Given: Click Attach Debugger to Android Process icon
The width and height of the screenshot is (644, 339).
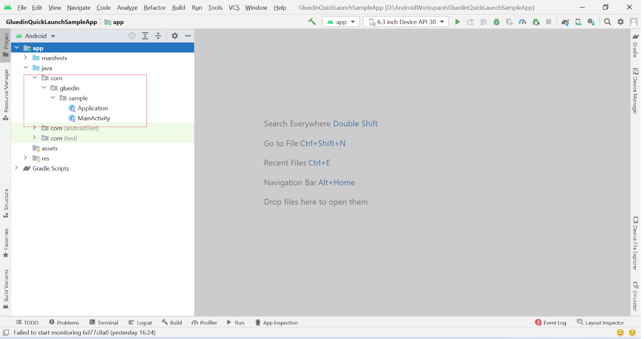Looking at the screenshot, I should [536, 22].
